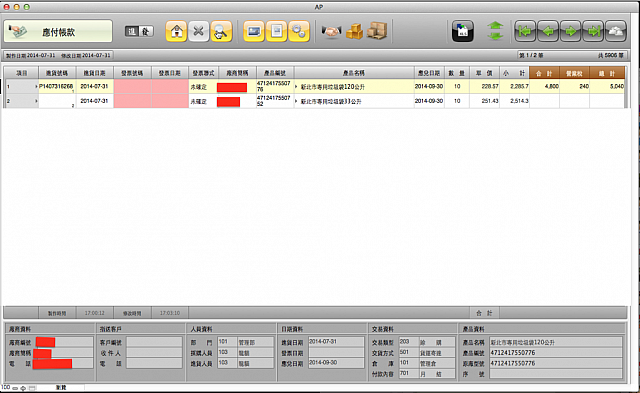Click row 2 pink invoice date field
Screen dimensions: 640x393
coord(170,101)
